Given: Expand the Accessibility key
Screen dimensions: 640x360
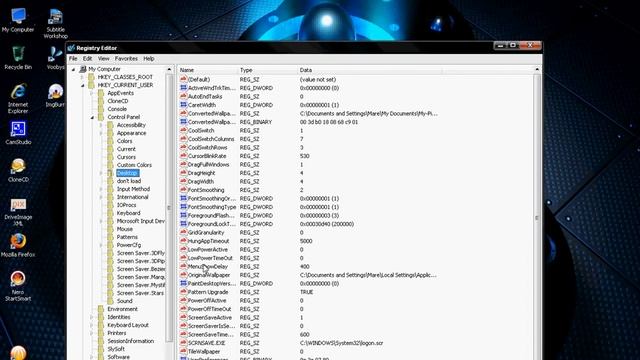Looking at the screenshot, I should 101,125.
